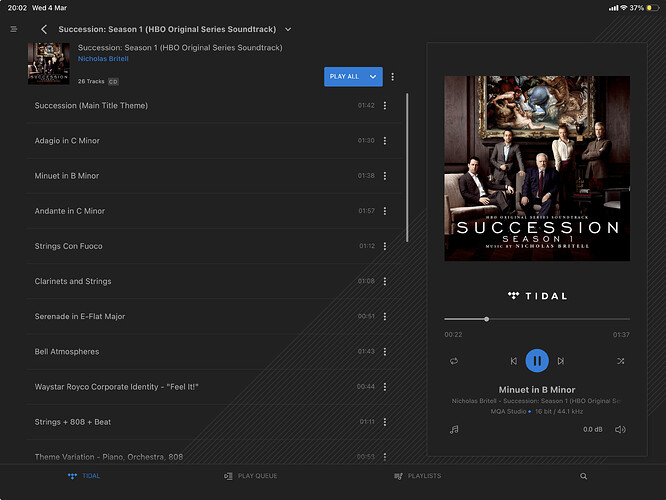The width and height of the screenshot is (666, 500).
Task: Pause the current track
Action: point(537,361)
